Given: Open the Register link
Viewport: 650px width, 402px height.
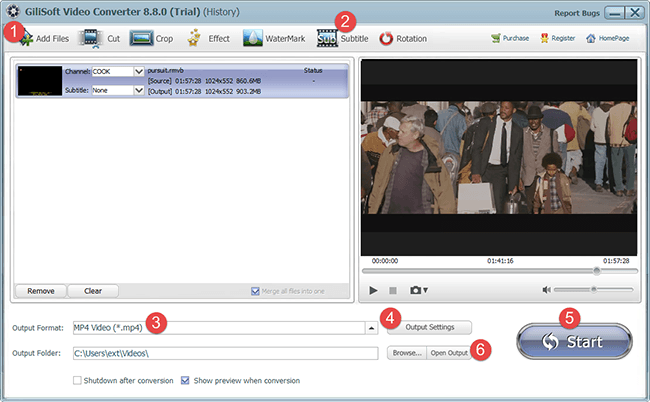Looking at the screenshot, I should click(x=557, y=39).
